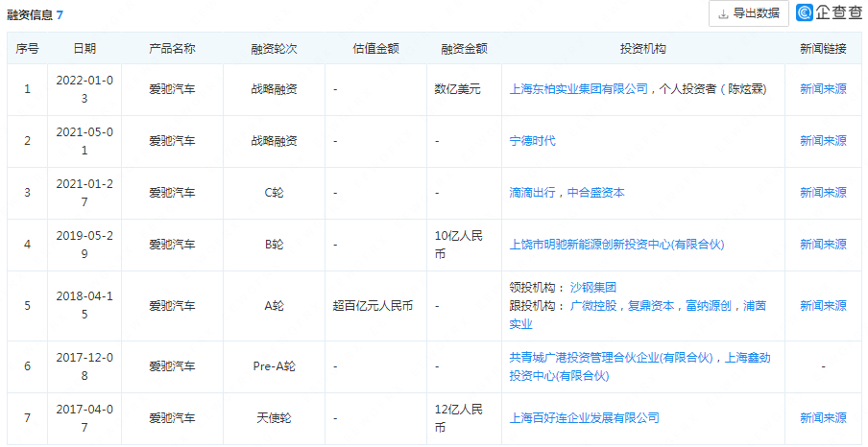Open 宁德时代 investor link
868x447 pixels.
[x=532, y=141]
